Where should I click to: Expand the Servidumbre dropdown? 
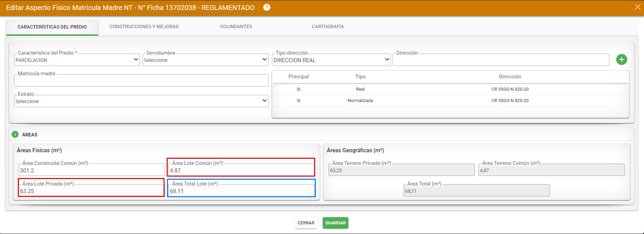(205, 60)
